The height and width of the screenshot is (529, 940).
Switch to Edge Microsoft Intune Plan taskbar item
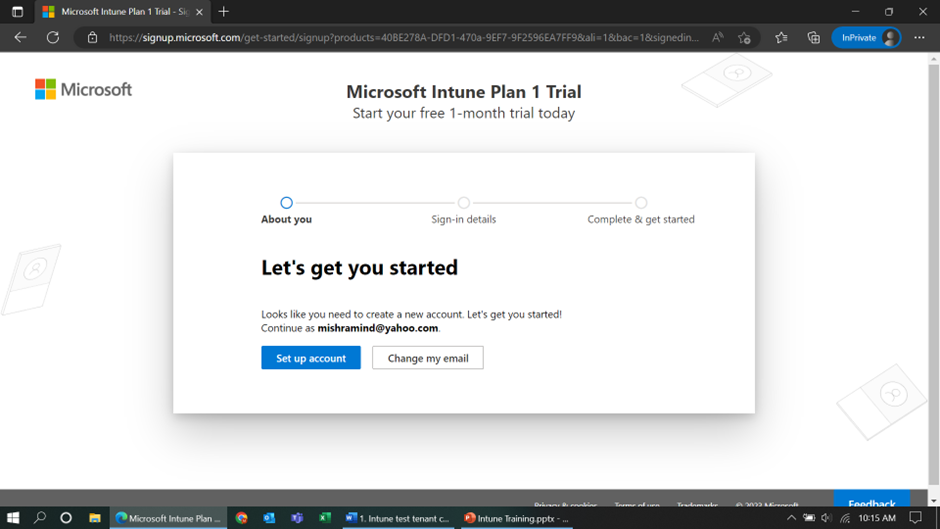[168, 518]
